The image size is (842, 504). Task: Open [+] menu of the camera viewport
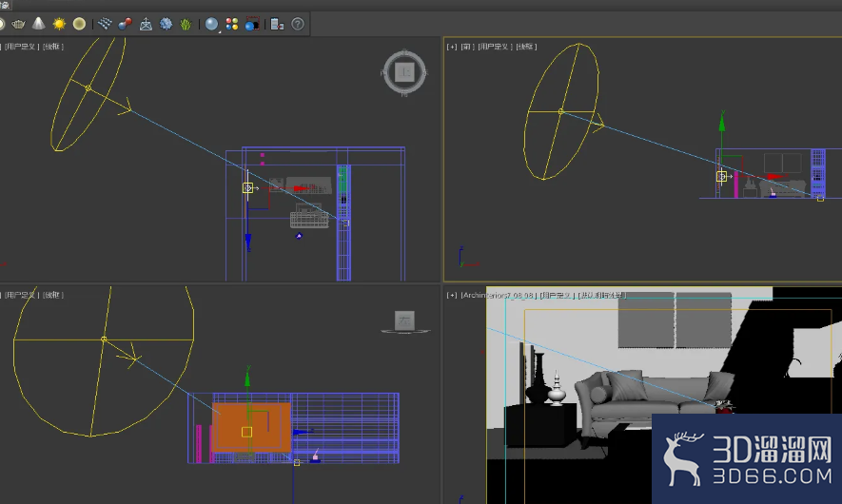click(x=452, y=295)
